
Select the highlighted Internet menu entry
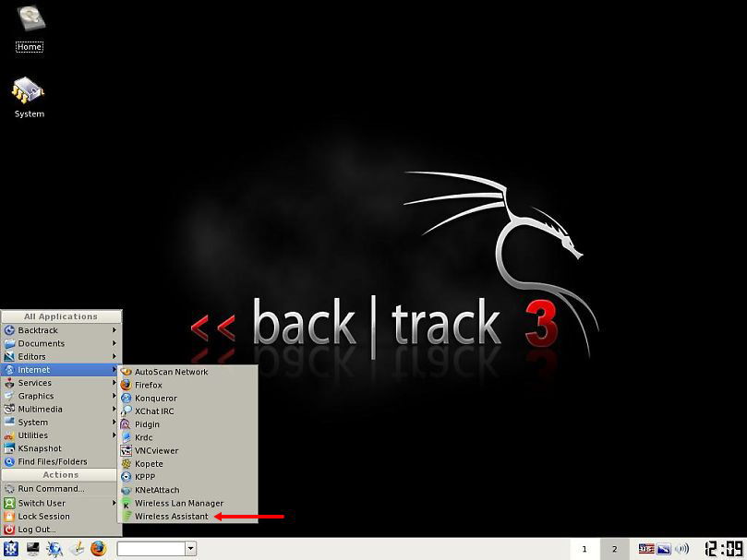(x=60, y=370)
